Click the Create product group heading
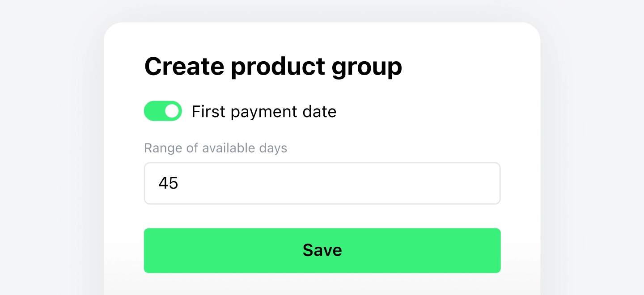The height and width of the screenshot is (295, 644). click(273, 66)
